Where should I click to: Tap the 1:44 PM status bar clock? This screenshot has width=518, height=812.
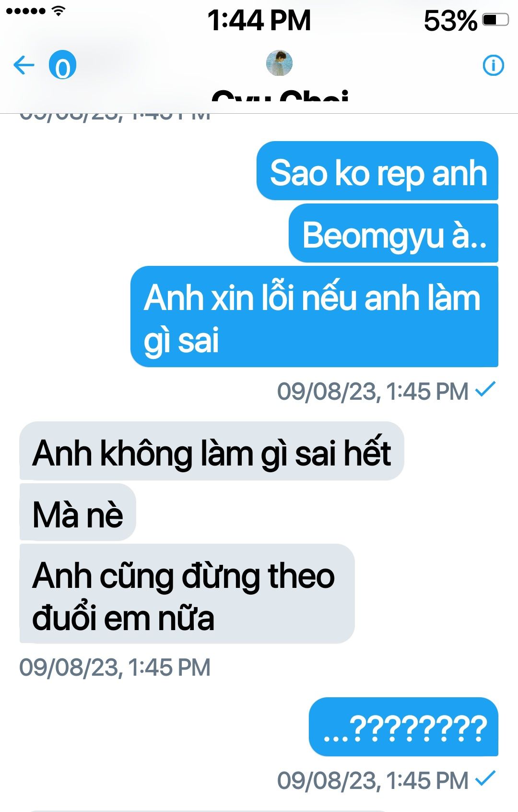click(259, 20)
